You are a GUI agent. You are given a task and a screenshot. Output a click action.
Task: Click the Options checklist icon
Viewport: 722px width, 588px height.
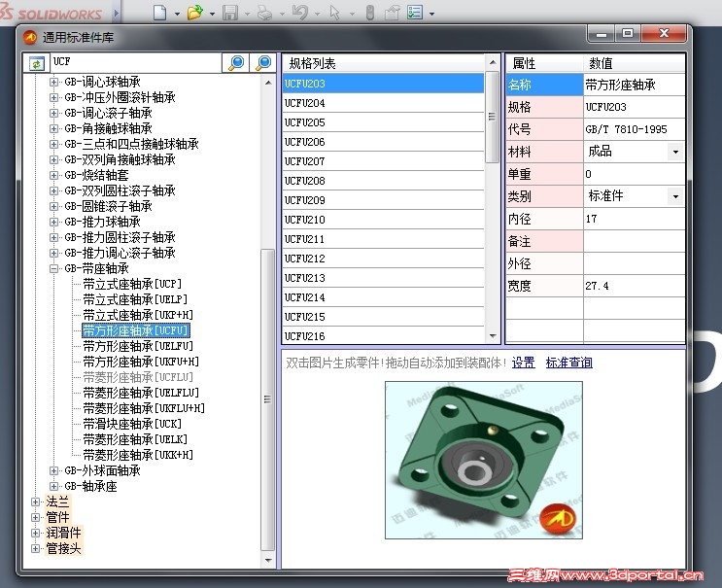[415, 13]
